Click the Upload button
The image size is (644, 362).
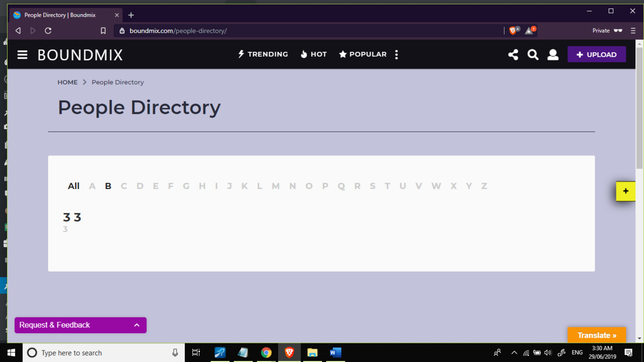click(x=597, y=54)
